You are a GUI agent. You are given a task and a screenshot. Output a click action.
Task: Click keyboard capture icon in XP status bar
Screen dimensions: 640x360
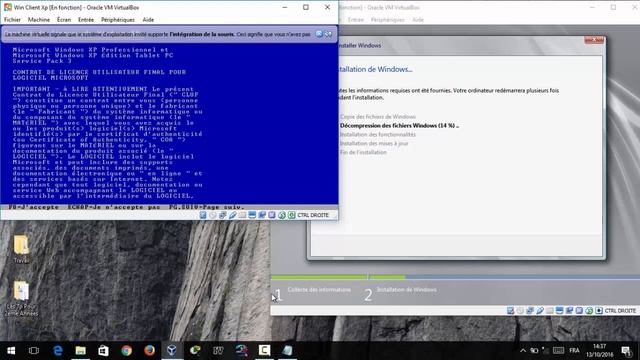click(x=291, y=215)
